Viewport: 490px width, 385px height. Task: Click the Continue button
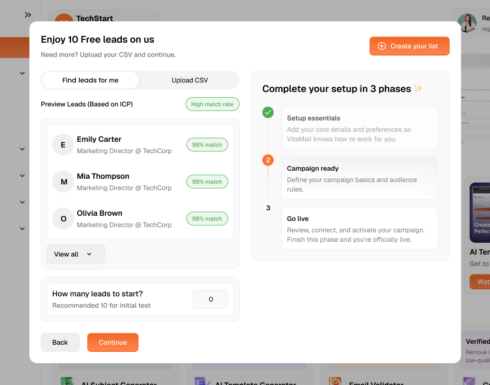(113, 342)
